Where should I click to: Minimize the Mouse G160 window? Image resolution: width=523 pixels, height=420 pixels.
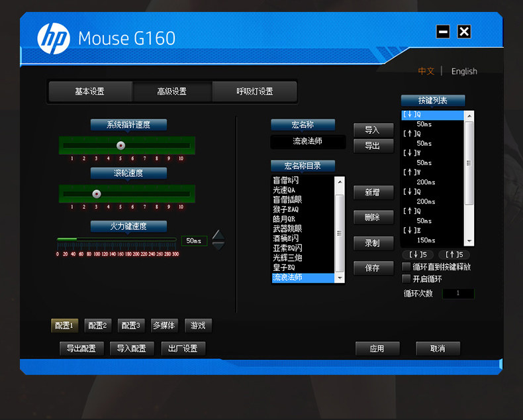pos(443,32)
